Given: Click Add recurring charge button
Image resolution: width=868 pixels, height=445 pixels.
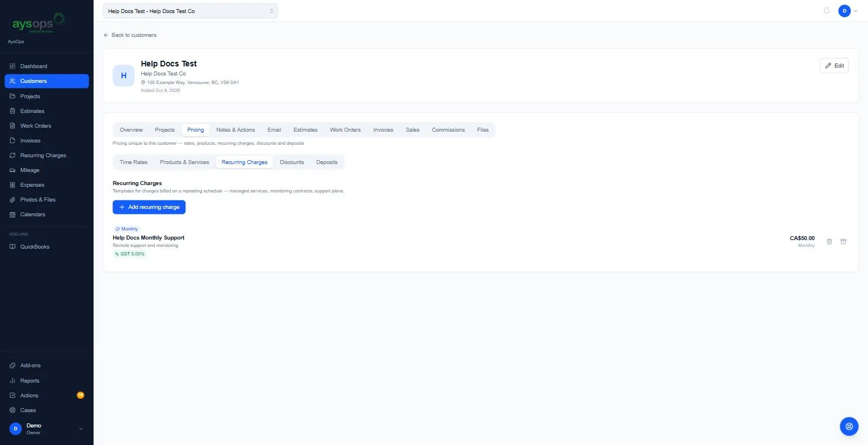Looking at the screenshot, I should pos(149,207).
